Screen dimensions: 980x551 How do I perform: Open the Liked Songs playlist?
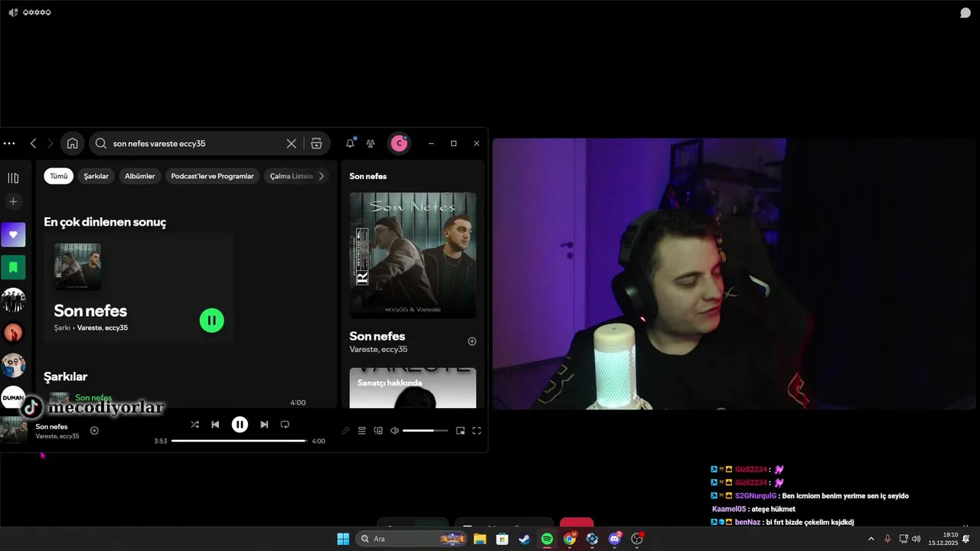(x=13, y=235)
